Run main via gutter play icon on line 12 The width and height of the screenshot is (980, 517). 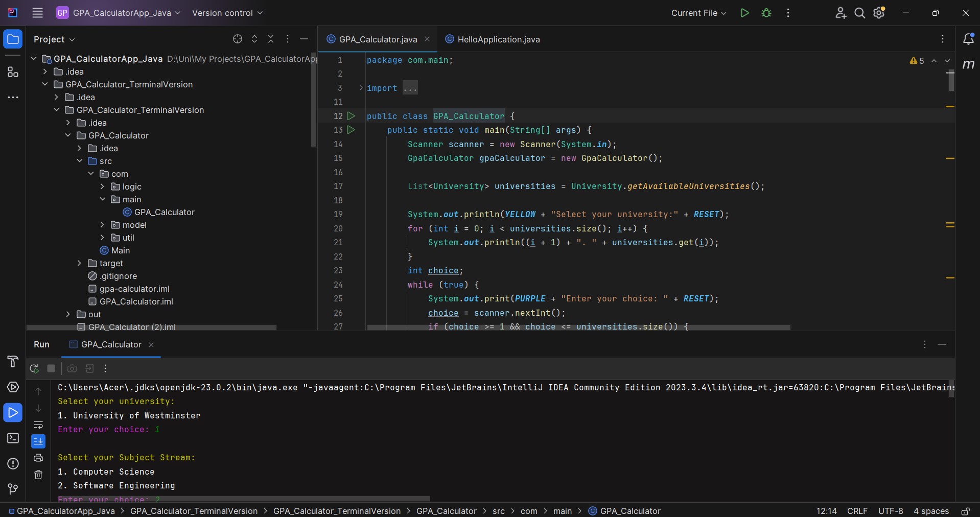point(350,116)
